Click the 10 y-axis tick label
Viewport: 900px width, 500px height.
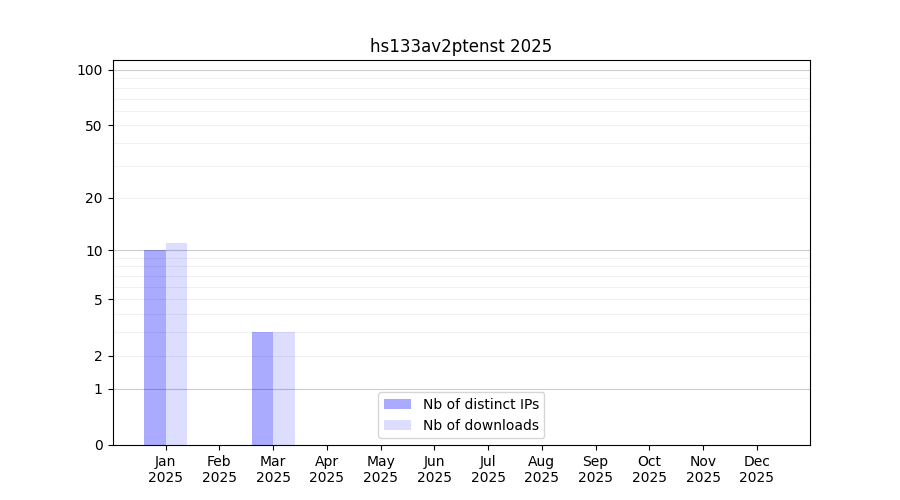point(94,251)
